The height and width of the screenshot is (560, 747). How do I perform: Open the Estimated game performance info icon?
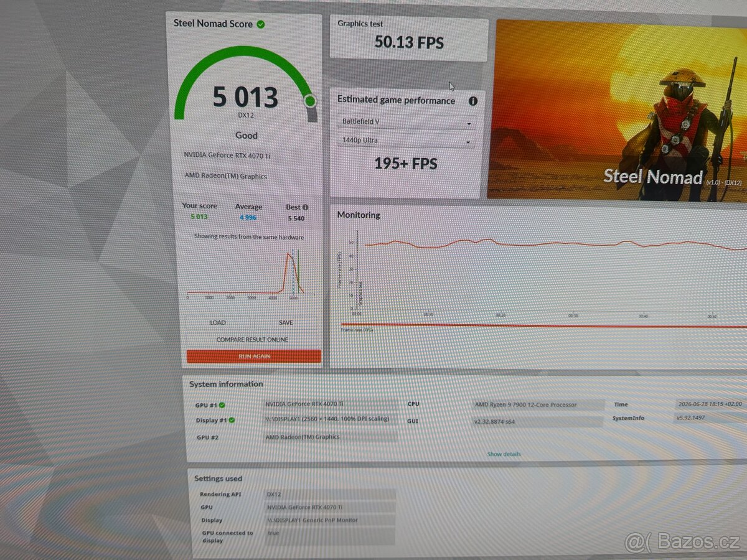point(473,101)
